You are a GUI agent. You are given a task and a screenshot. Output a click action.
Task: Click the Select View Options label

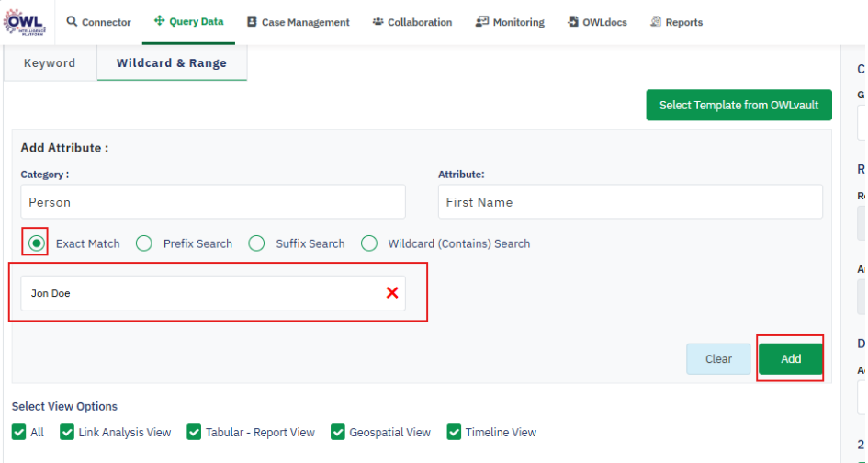[x=65, y=407]
